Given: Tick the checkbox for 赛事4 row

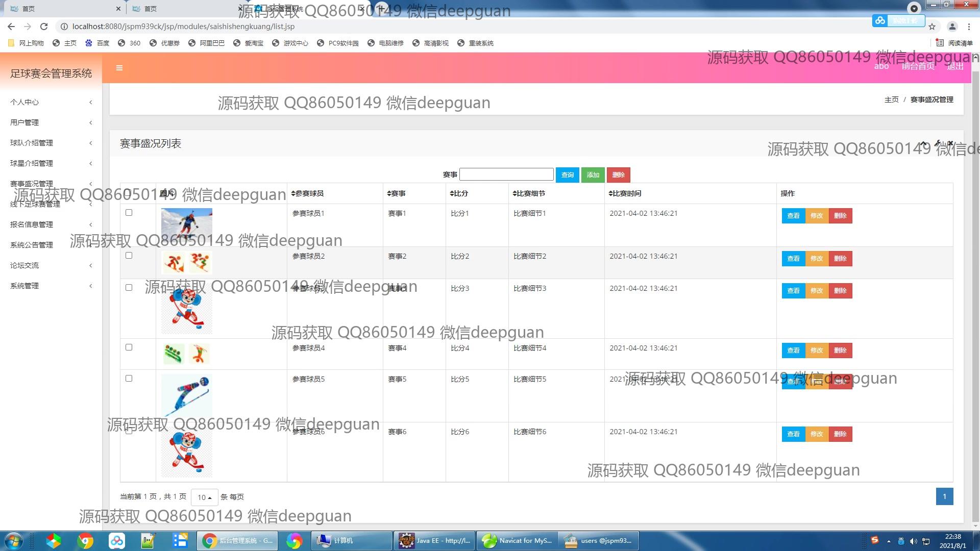Looking at the screenshot, I should click(129, 347).
